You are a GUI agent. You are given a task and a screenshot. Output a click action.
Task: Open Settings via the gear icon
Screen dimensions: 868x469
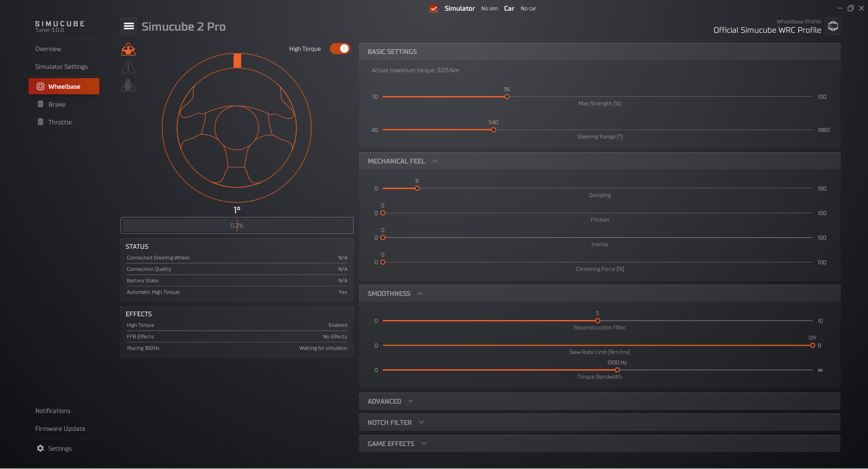[x=40, y=448]
